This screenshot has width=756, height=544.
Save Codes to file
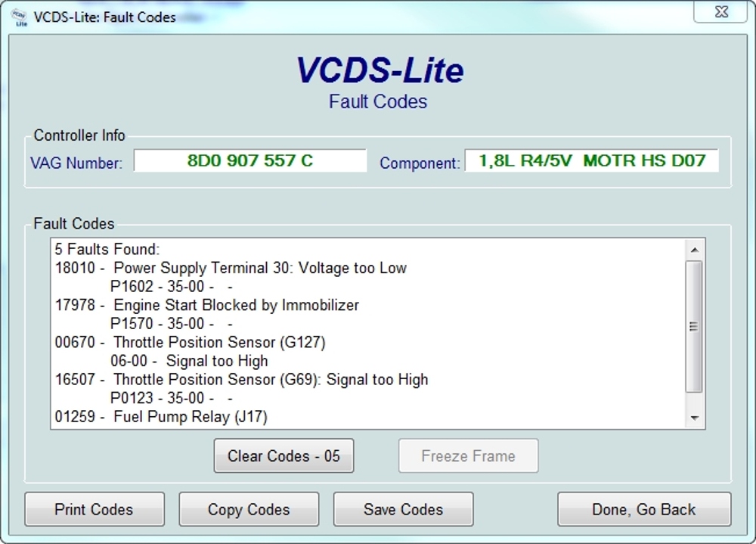point(403,509)
